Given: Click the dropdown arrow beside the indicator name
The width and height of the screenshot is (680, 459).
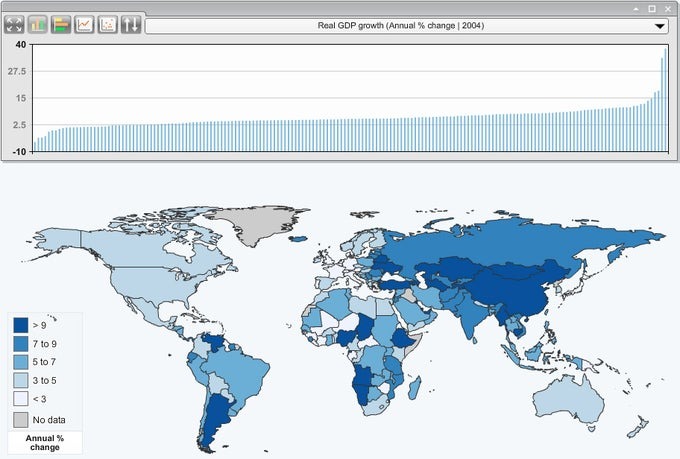Looking at the screenshot, I should (659, 27).
